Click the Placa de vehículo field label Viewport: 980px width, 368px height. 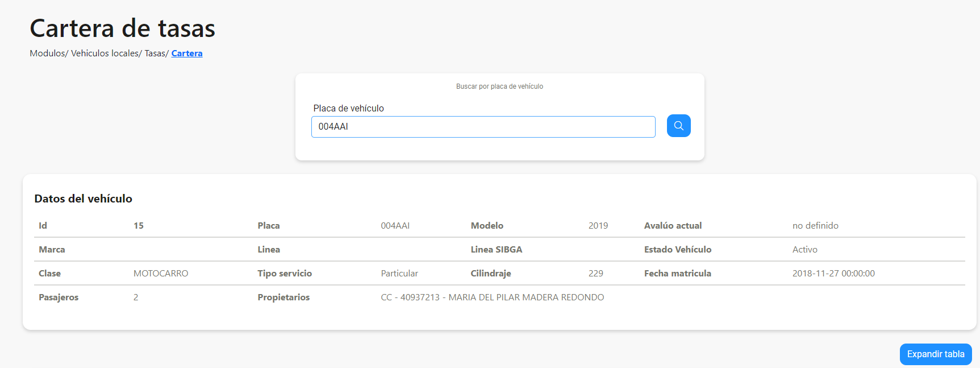click(349, 108)
